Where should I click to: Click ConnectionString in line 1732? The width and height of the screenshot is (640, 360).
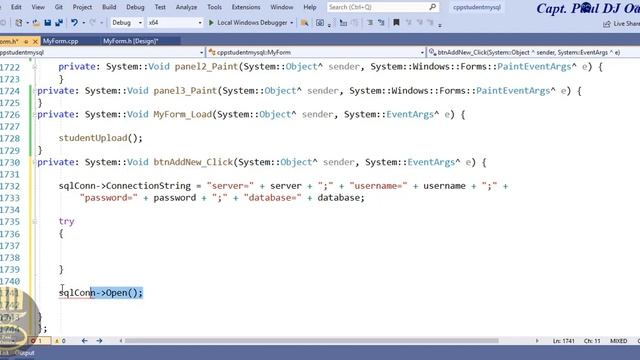[148, 186]
